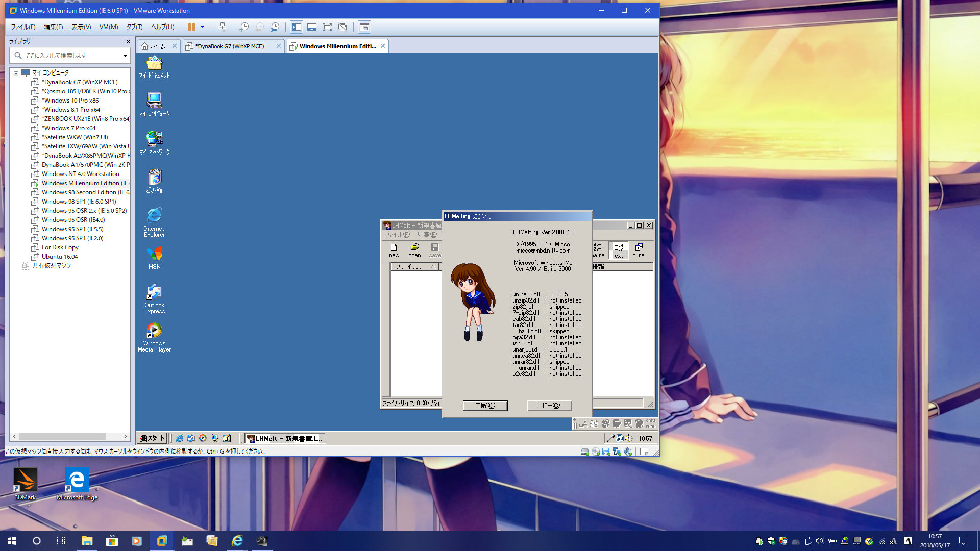The height and width of the screenshot is (551, 980).
Task: Click LHMelt 'new' toolbar button
Action: pos(394,250)
